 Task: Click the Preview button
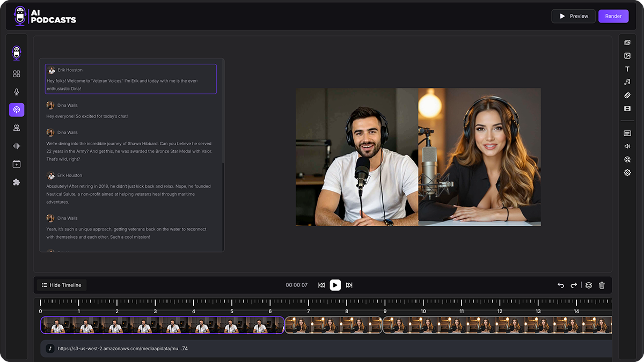pos(573,16)
